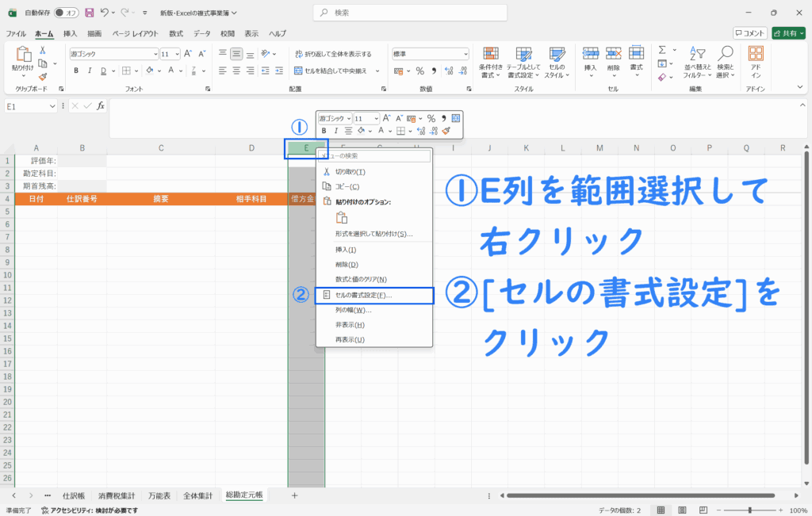Click the format painter brush in ribbon clipboard group
This screenshot has width=812, height=516.
[42, 77]
